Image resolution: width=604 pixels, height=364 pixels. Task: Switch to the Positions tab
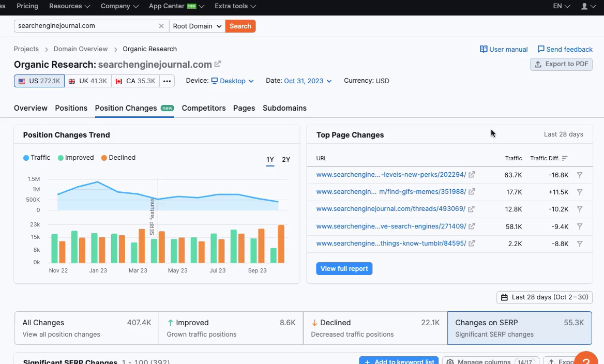coord(71,108)
